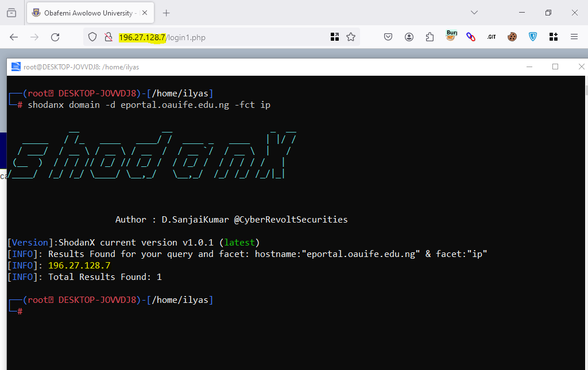The height and width of the screenshot is (370, 588).
Task: Close the Firefox browser window
Action: tap(574, 13)
